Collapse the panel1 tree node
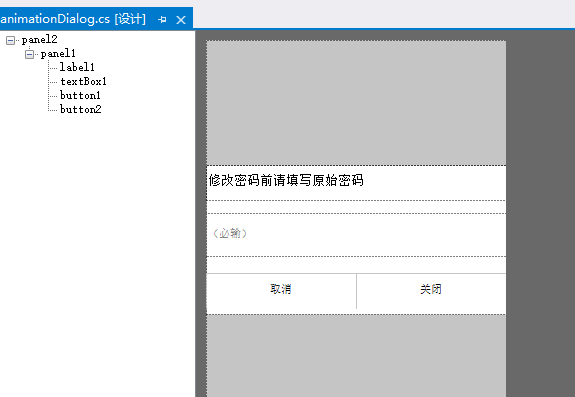Viewport: 575px width, 397px height. tap(30, 54)
